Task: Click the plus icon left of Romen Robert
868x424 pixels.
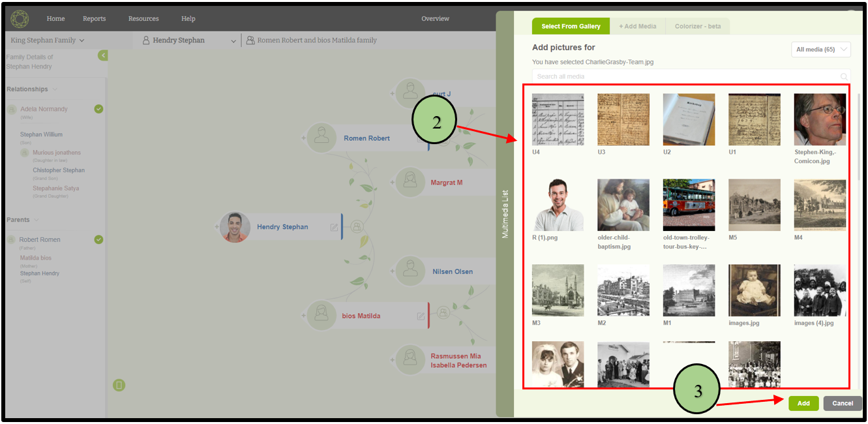Action: click(303, 138)
